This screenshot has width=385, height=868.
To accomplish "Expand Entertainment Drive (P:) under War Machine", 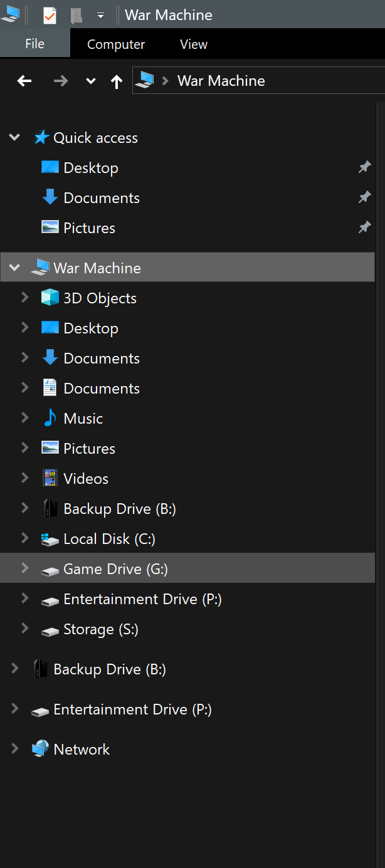I will [25, 598].
